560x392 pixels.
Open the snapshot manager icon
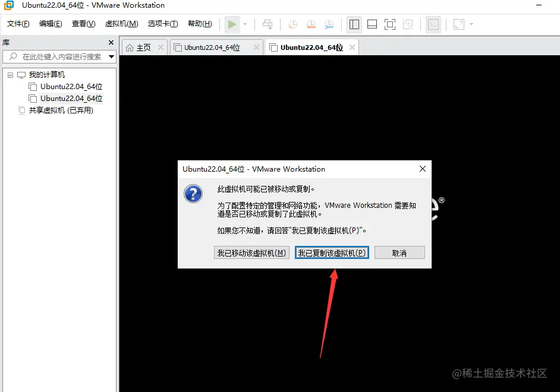point(329,24)
